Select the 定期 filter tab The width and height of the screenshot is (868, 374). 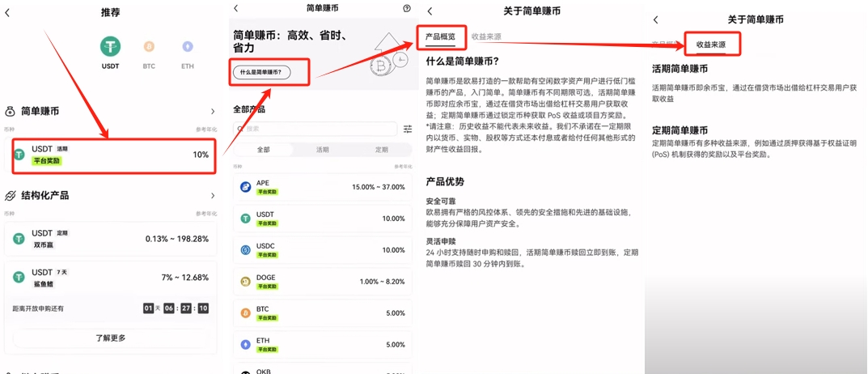[382, 150]
